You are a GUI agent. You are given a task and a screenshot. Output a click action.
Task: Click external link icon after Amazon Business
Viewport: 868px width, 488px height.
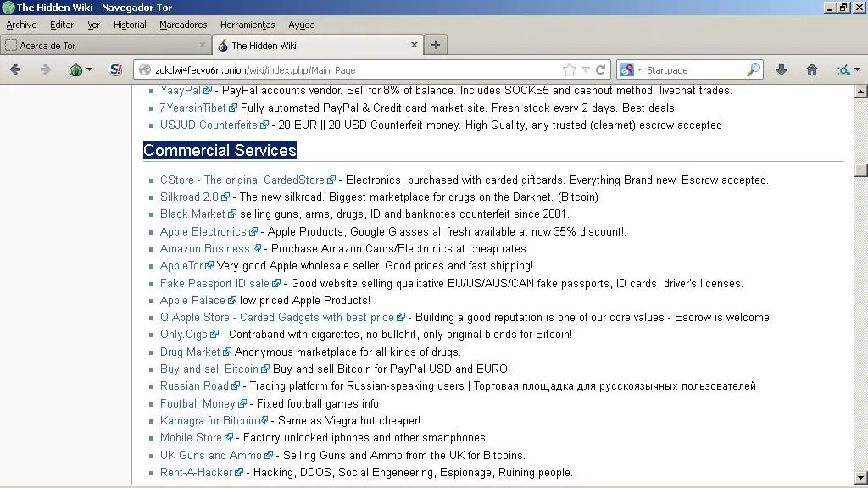tap(256, 248)
